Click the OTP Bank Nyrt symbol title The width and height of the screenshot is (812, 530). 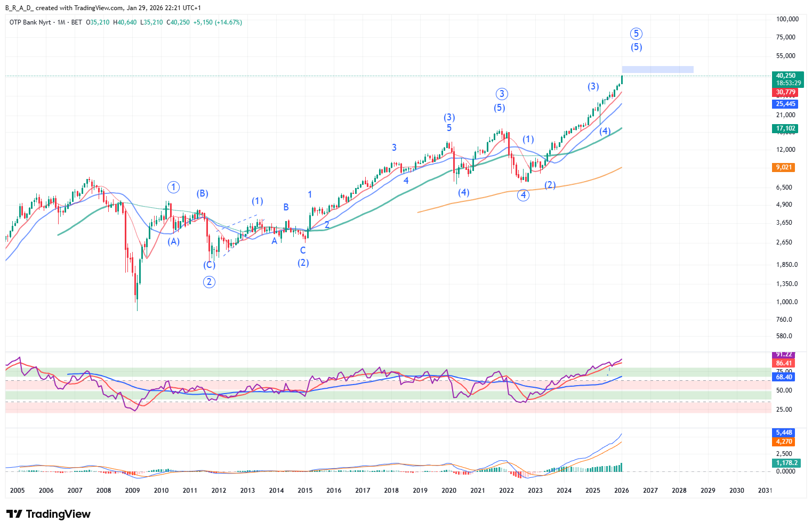30,22
